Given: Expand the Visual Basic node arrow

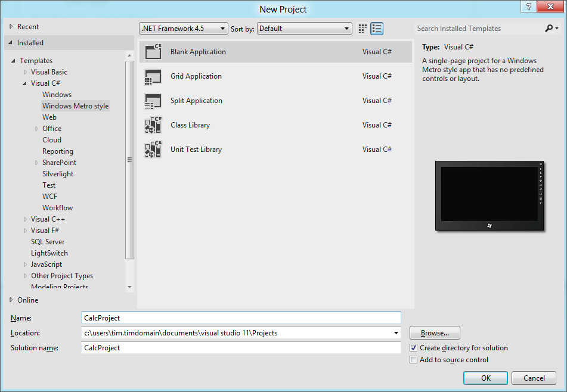Looking at the screenshot, I should pos(25,72).
